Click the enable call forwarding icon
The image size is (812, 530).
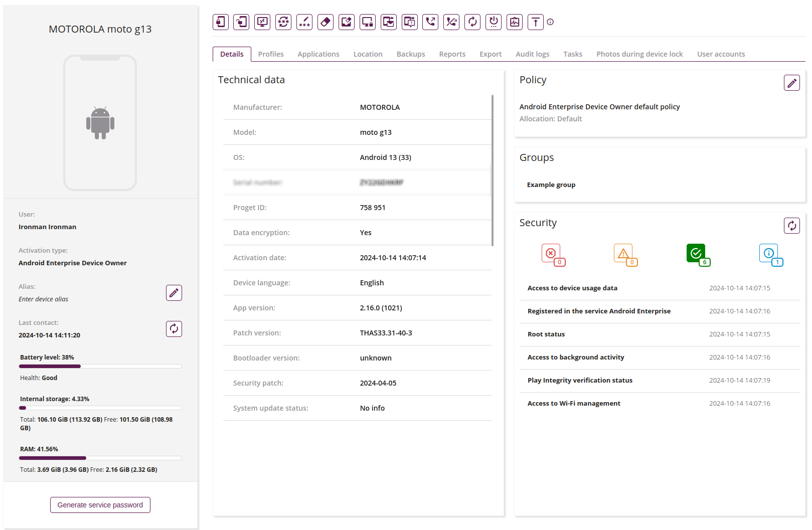pyautogui.click(x=430, y=22)
